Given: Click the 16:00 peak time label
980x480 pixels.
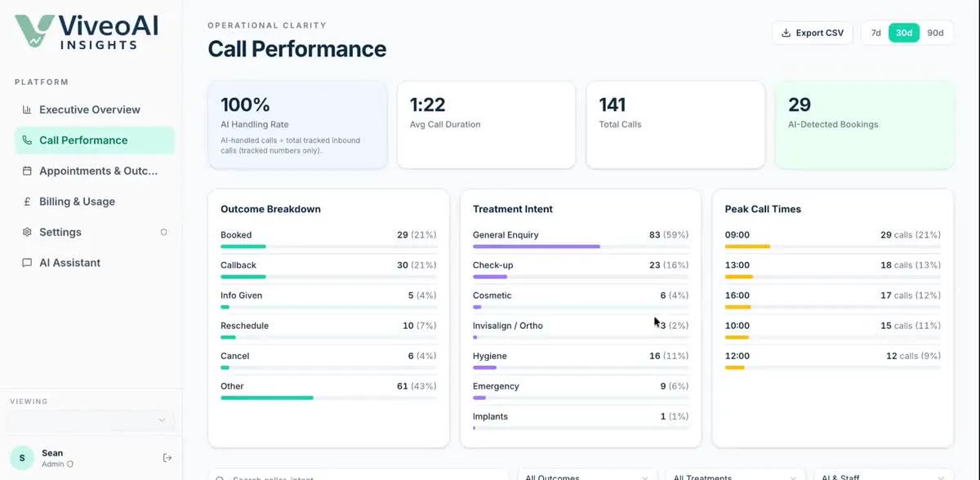Looking at the screenshot, I should [737, 296].
